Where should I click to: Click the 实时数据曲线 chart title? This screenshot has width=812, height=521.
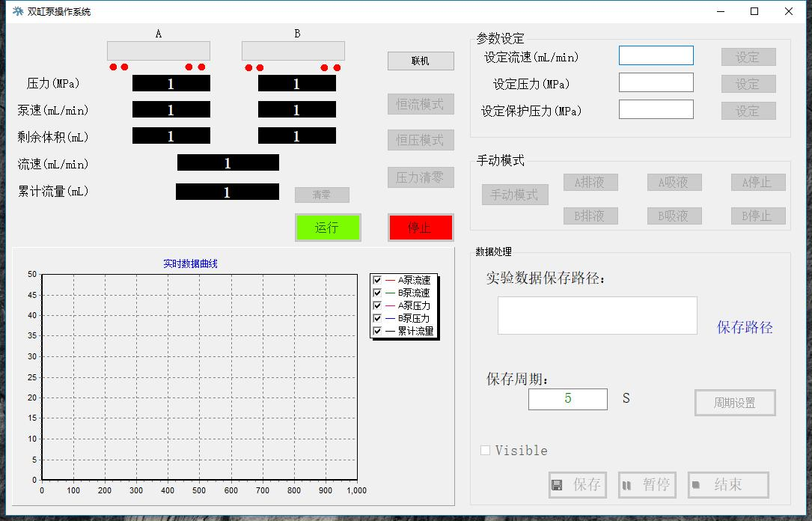(190, 263)
